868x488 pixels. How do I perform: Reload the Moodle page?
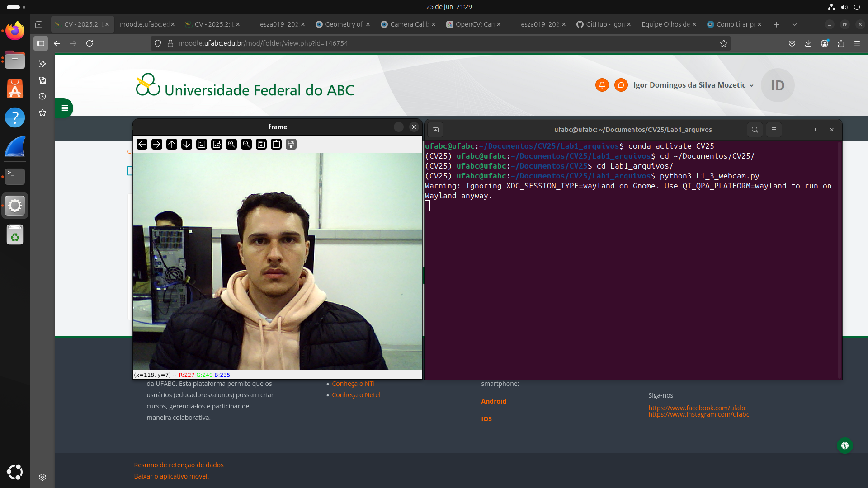90,43
